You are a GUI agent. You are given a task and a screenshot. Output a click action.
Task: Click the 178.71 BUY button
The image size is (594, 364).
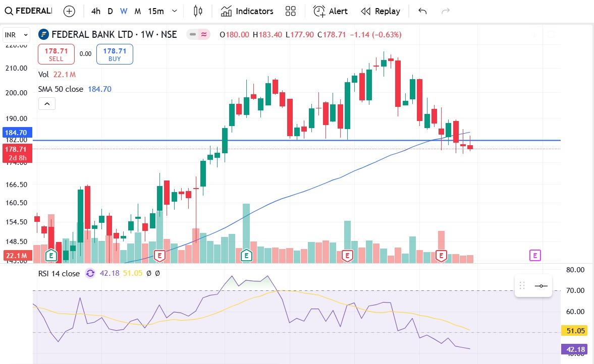click(x=115, y=54)
